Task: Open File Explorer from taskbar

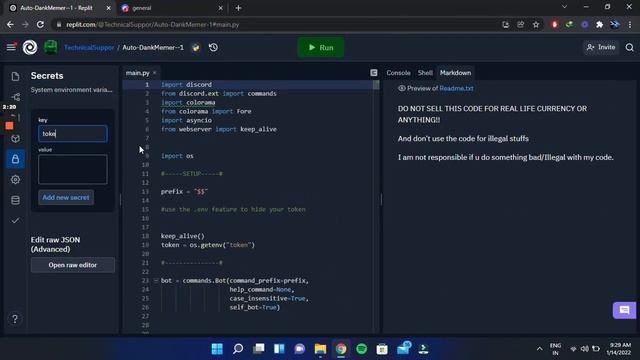Action: 320,349
